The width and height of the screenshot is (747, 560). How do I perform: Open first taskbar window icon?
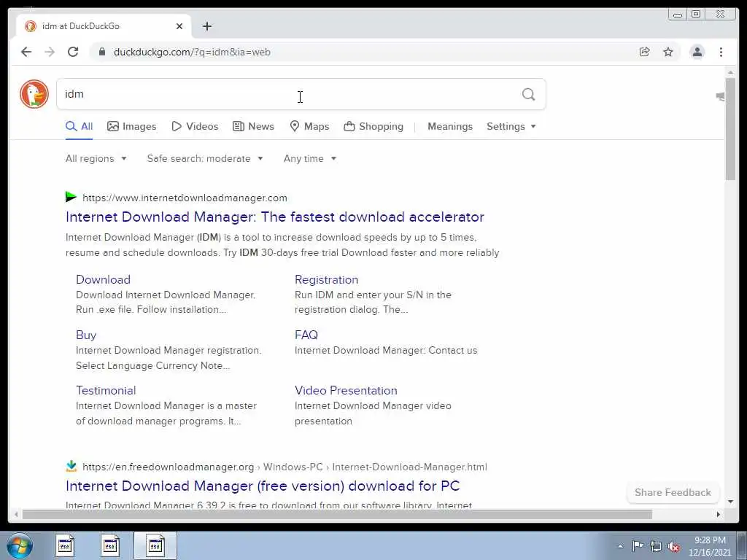point(65,545)
